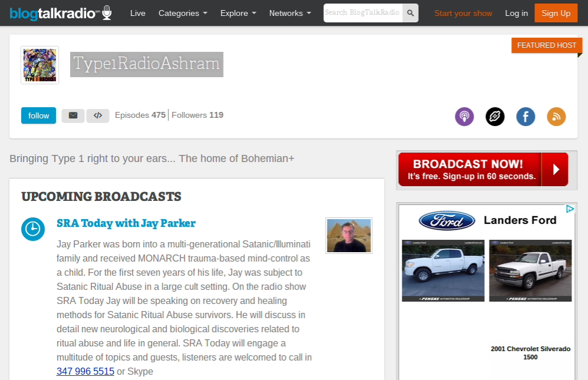This screenshot has width=588, height=380.
Task: Click the Log in link
Action: coord(517,13)
